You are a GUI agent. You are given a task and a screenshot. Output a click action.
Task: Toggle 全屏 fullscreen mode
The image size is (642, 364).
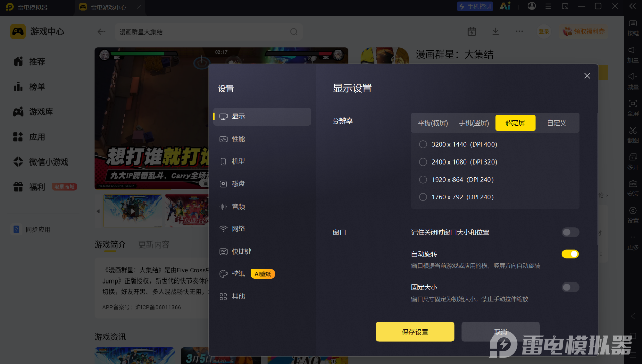click(x=633, y=108)
